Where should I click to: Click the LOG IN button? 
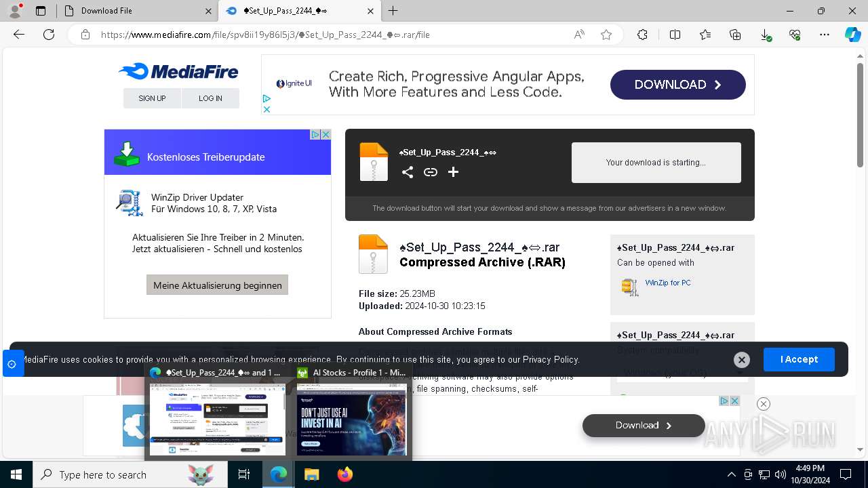coord(210,98)
